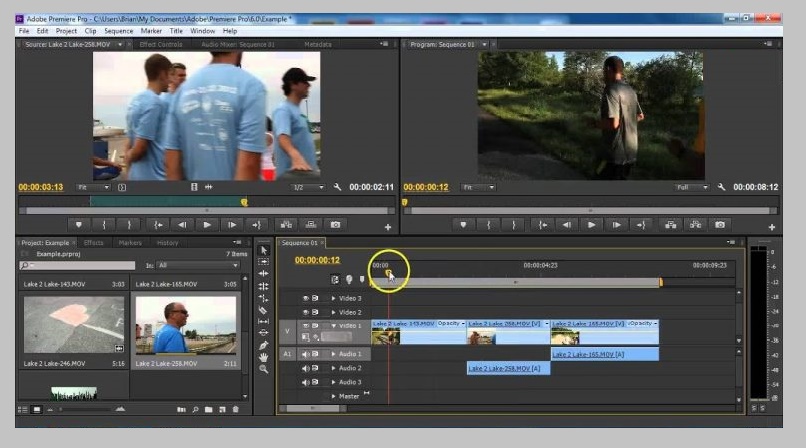Select the Pen tool
The height and width of the screenshot is (448, 806).
point(263,345)
